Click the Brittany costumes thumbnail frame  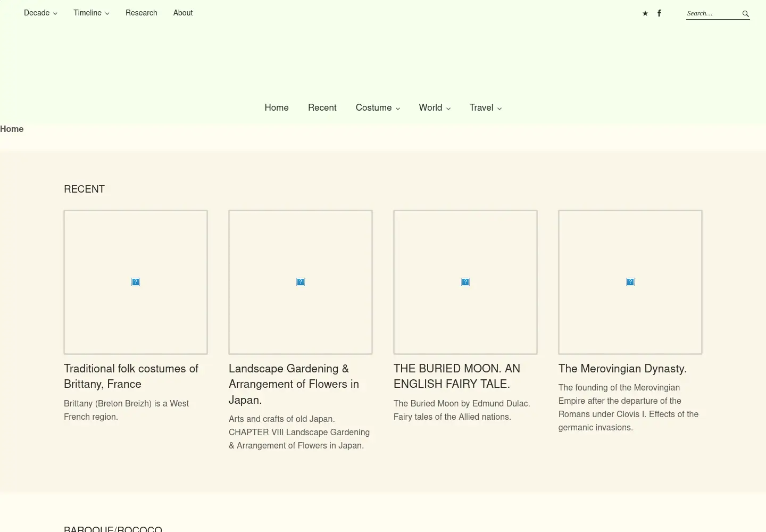coord(136,282)
